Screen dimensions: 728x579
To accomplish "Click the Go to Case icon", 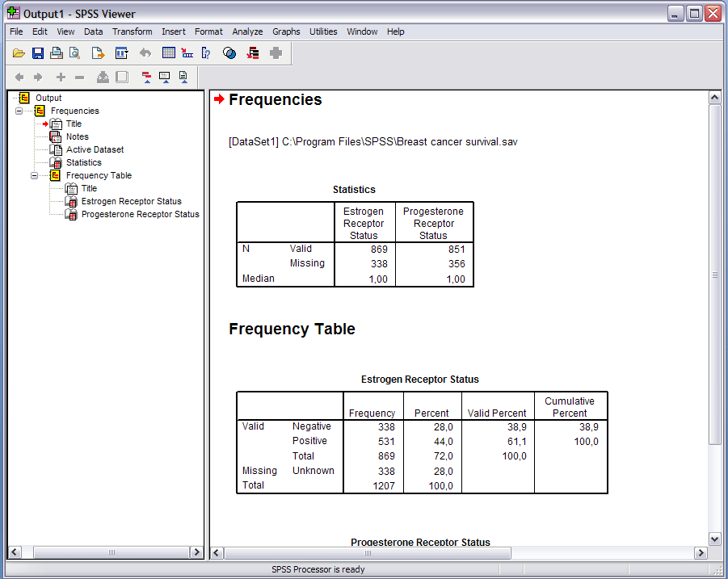I will [x=187, y=53].
